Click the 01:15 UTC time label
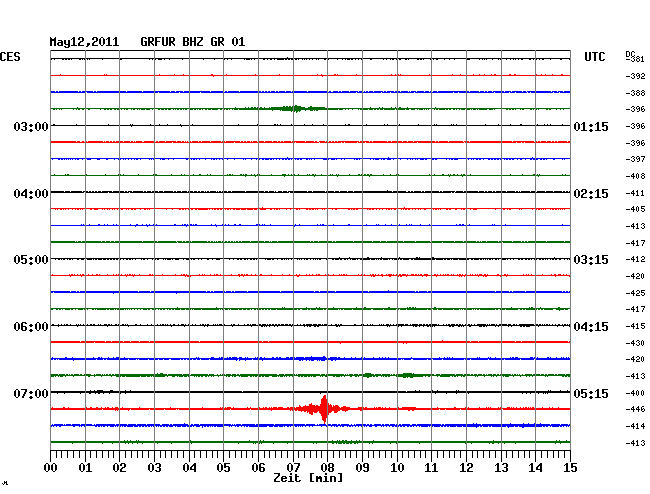Image resolution: width=650 pixels, height=494 pixels. click(591, 126)
